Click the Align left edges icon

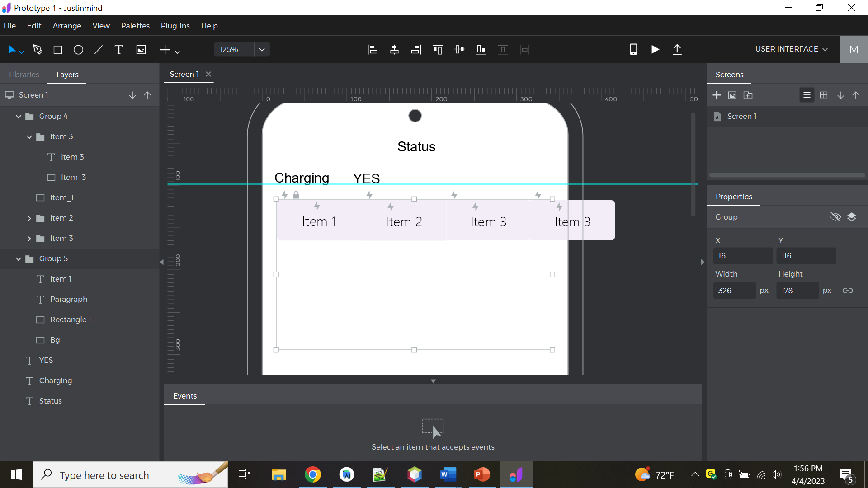click(373, 49)
